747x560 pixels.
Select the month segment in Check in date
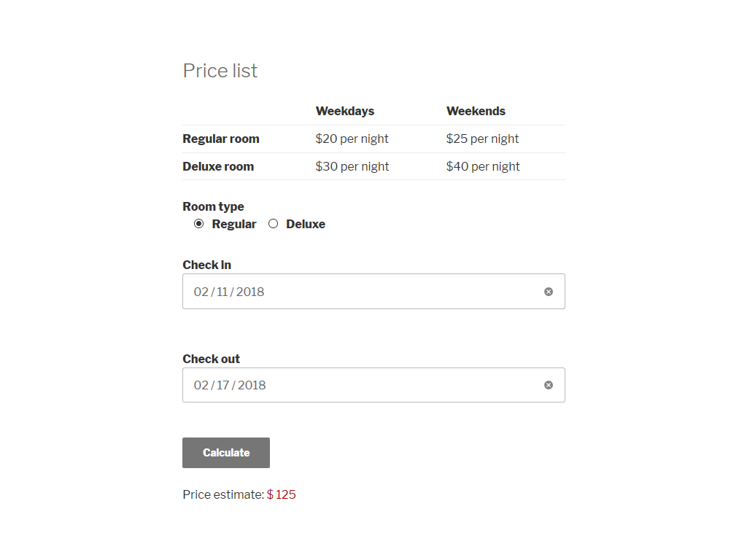coord(201,292)
